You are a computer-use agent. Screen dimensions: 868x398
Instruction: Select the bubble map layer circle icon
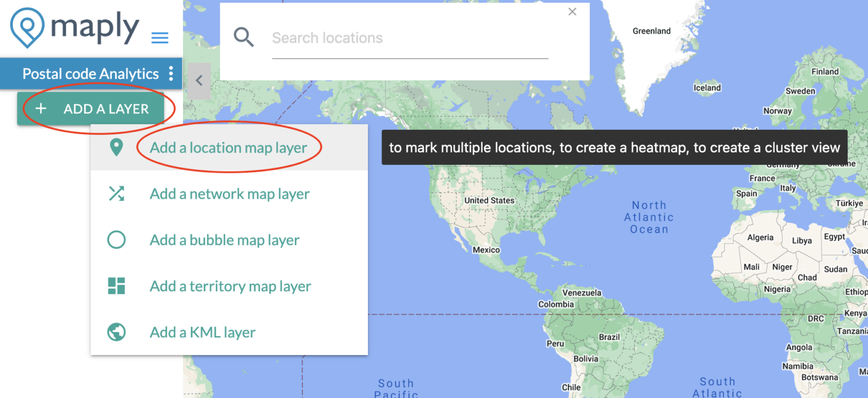pos(117,240)
